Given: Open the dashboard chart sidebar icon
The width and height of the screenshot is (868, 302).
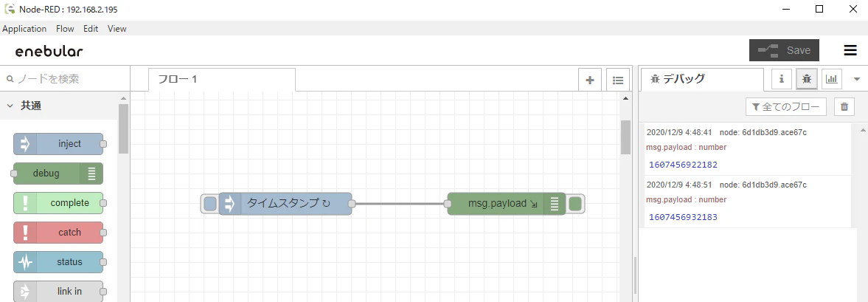Looking at the screenshot, I should [831, 79].
